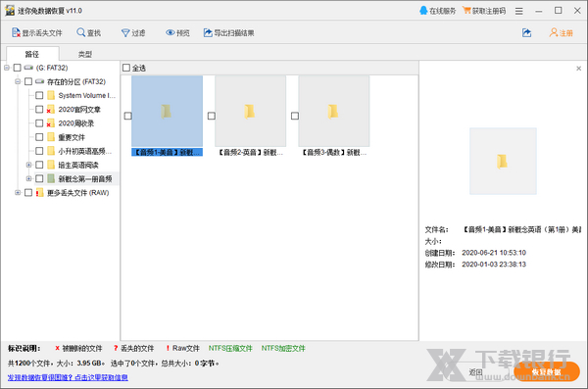Check the G: FAT32 tree checkbox
This screenshot has width=588, height=389.
point(18,68)
